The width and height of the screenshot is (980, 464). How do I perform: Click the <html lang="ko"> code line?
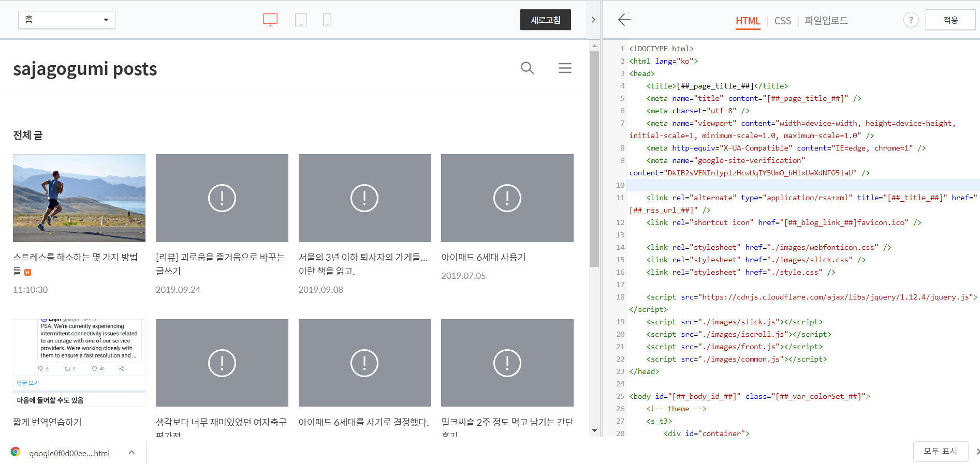(663, 61)
